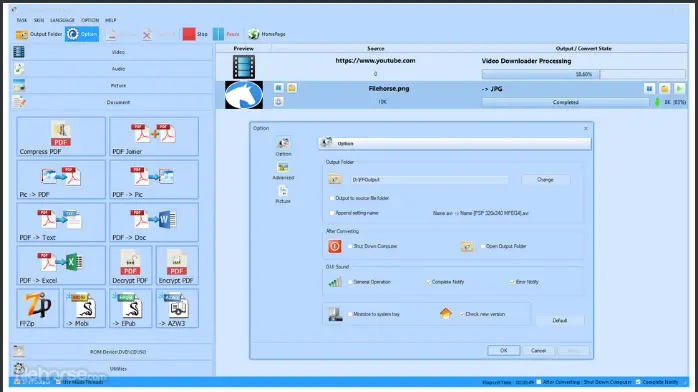Image resolution: width=698 pixels, height=392 pixels.
Task: Launch the PDF -> Excel converter
Action: point(61,265)
